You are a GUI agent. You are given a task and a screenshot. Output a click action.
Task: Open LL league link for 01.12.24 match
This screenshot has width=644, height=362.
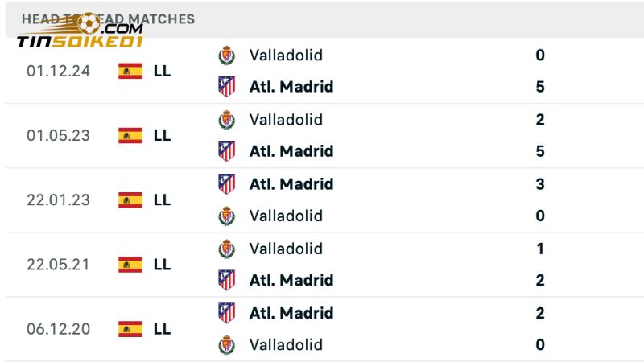[162, 71]
